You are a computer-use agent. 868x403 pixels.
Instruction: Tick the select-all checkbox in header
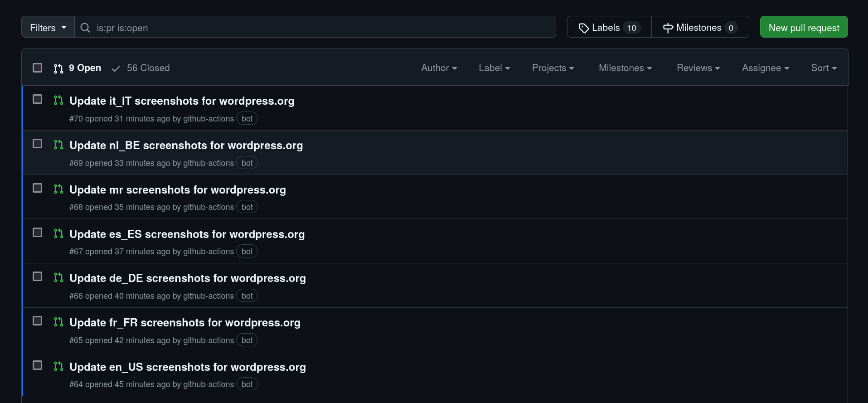pyautogui.click(x=38, y=68)
